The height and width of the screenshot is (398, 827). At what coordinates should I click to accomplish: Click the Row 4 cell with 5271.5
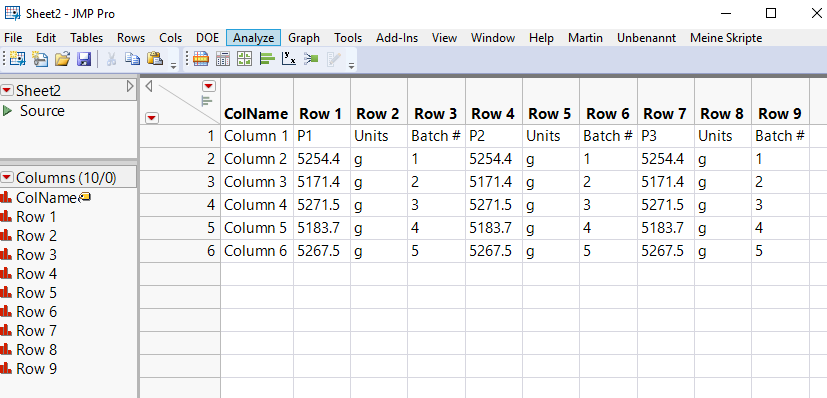pyautogui.click(x=494, y=205)
